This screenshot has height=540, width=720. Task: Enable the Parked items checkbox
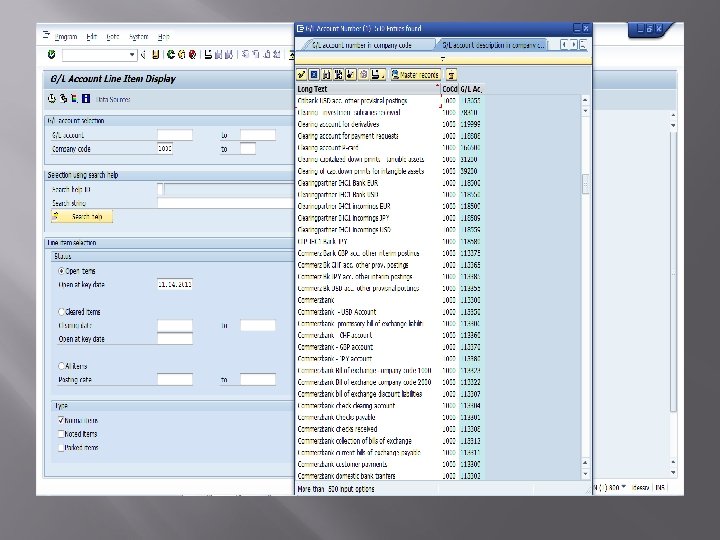point(61,447)
